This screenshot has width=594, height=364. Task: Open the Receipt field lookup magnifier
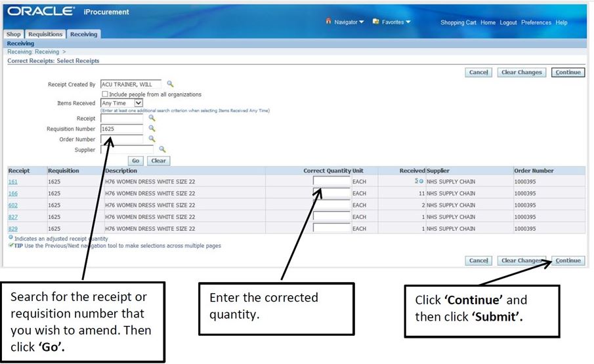point(152,118)
